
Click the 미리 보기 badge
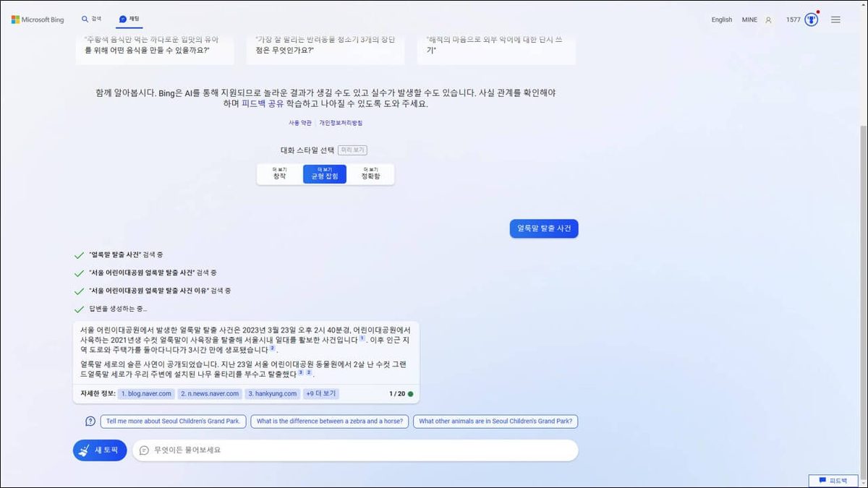[354, 150]
